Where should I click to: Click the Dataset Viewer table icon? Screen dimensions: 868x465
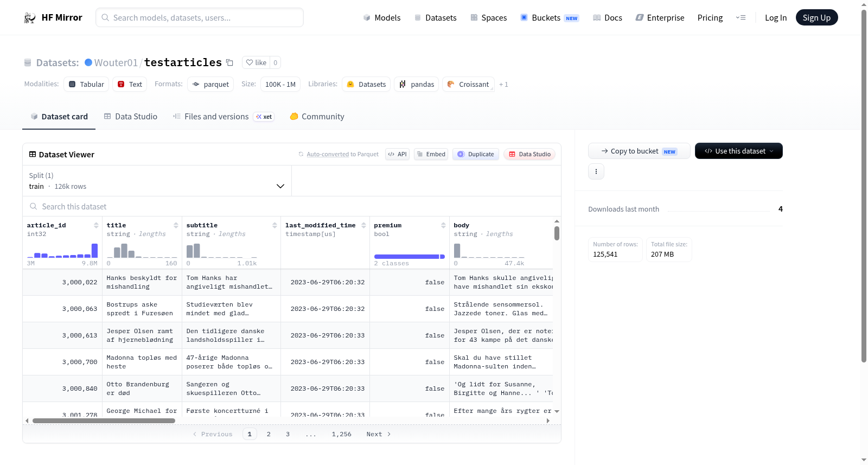point(33,155)
